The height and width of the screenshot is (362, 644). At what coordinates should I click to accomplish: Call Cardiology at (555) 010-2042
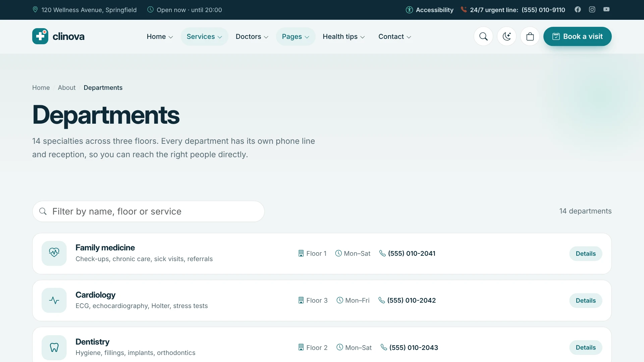pos(411,300)
